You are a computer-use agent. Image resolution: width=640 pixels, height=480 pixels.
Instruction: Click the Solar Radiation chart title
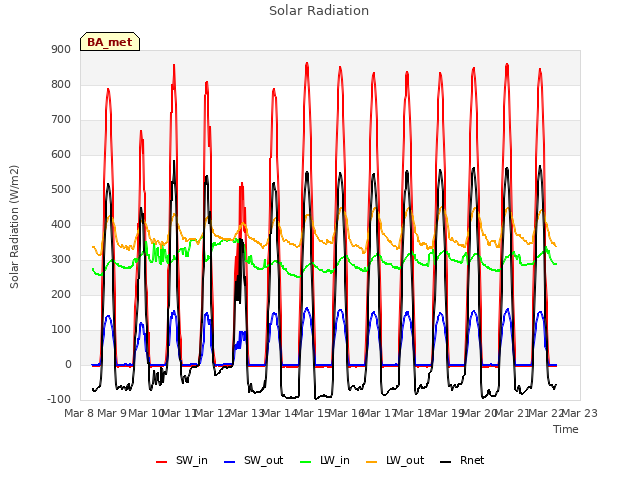coord(319,11)
